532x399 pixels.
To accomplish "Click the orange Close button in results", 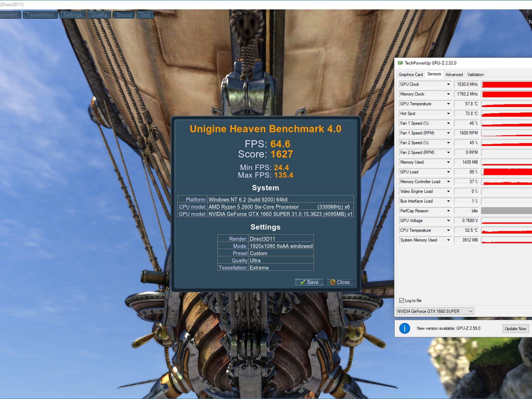I will click(340, 282).
